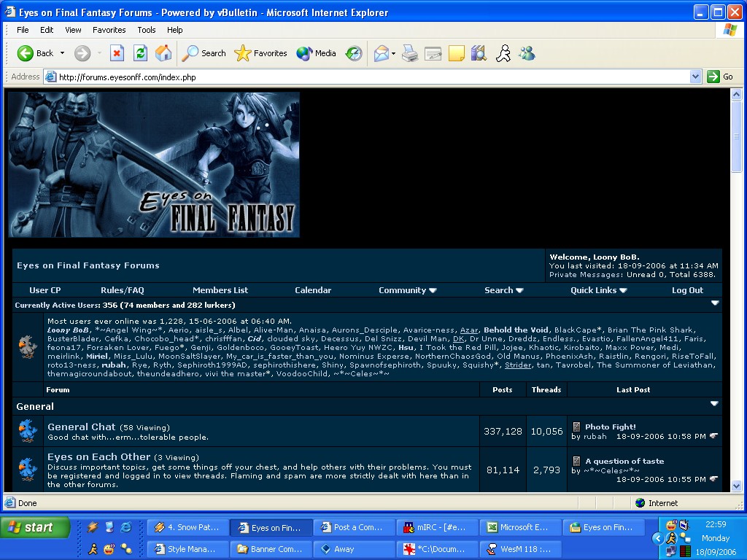
Task: Click the Go button next to address bar
Action: tap(720, 77)
